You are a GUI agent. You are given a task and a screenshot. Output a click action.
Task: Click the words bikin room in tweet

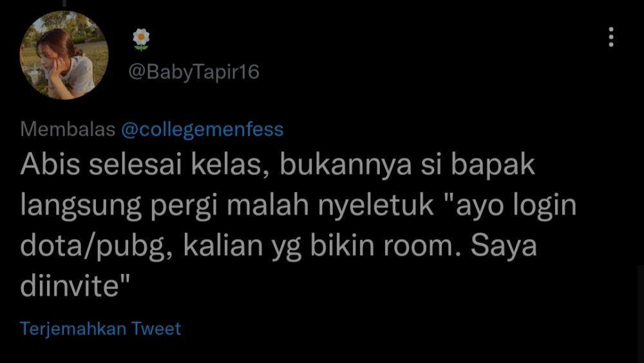pyautogui.click(x=386, y=246)
